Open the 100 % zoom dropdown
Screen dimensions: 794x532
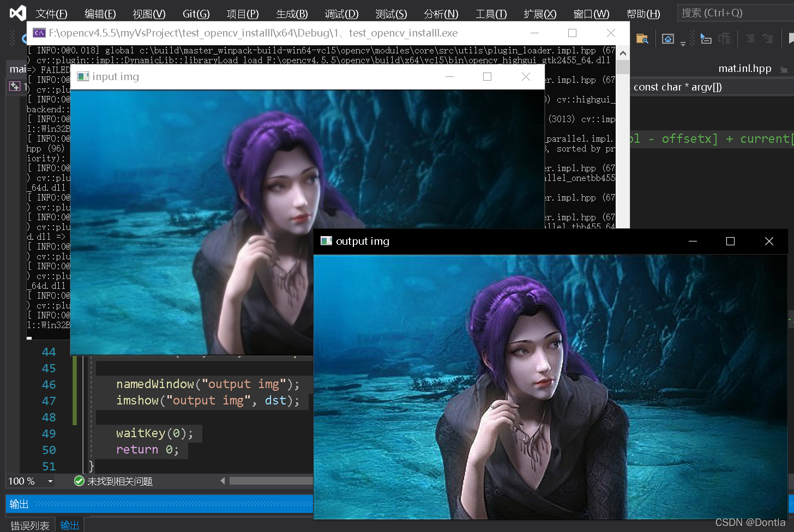pos(50,481)
